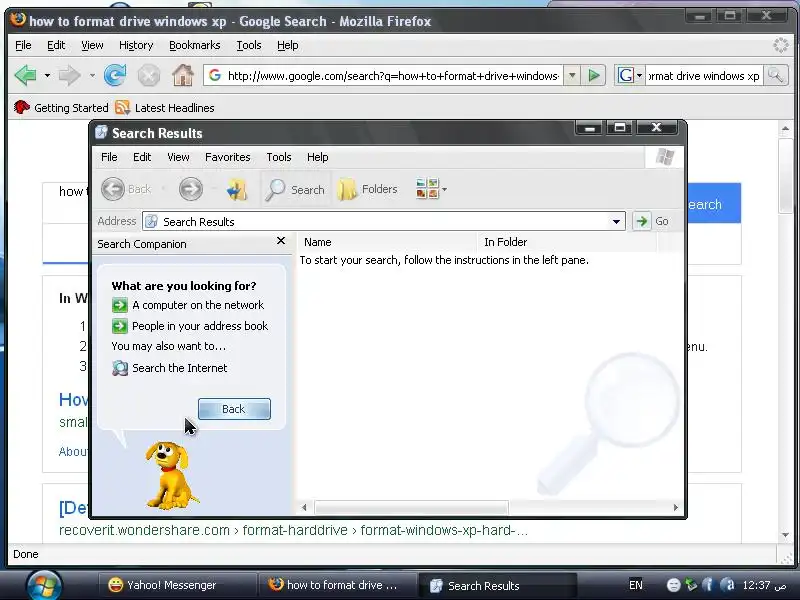Toggle the Folders pane button
Viewport: 800px width, 600px height.
point(367,189)
